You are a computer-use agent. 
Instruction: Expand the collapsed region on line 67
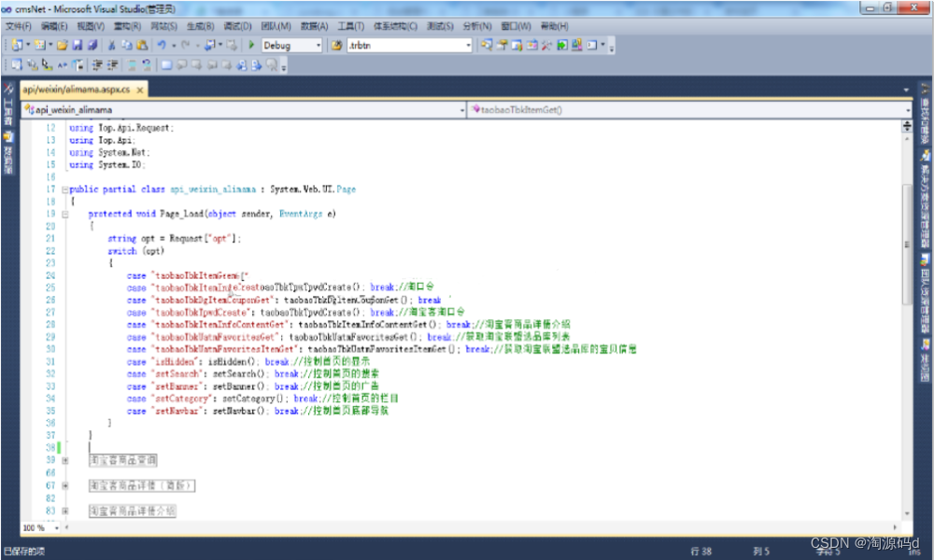tap(64, 485)
